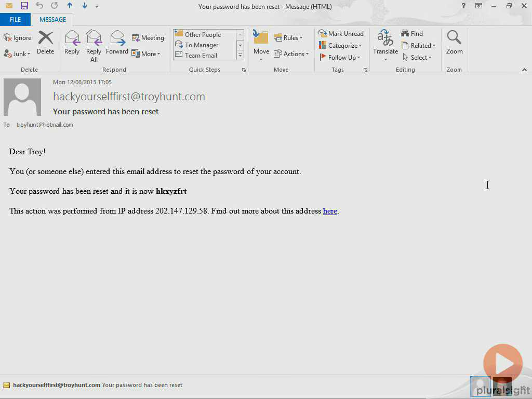Click the Undo icon

(x=39, y=6)
